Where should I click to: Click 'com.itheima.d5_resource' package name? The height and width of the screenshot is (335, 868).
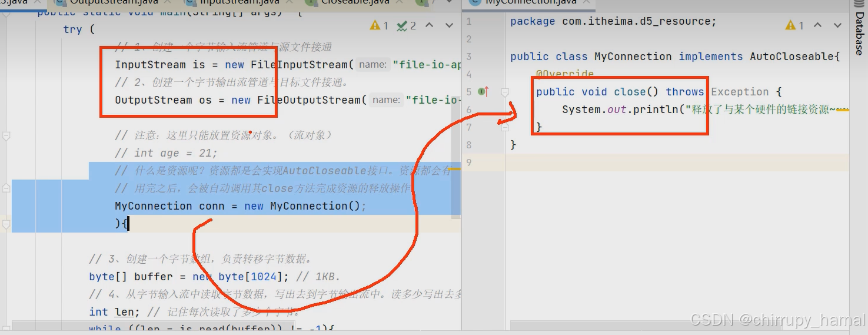[x=636, y=22]
